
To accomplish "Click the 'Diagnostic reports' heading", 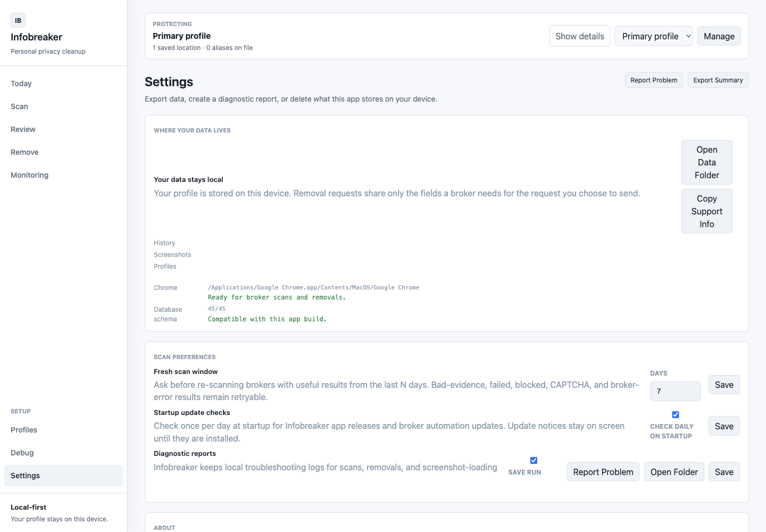I will coord(185,454).
